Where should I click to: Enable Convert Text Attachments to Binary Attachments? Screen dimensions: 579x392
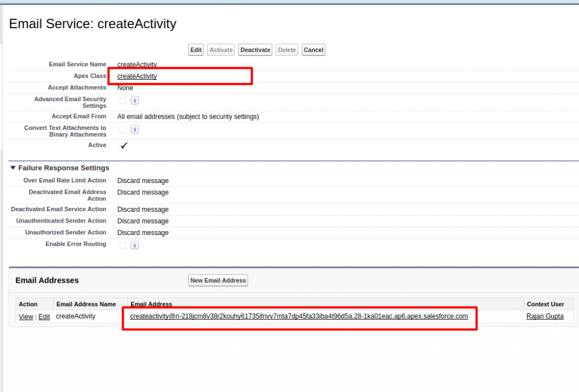point(123,129)
